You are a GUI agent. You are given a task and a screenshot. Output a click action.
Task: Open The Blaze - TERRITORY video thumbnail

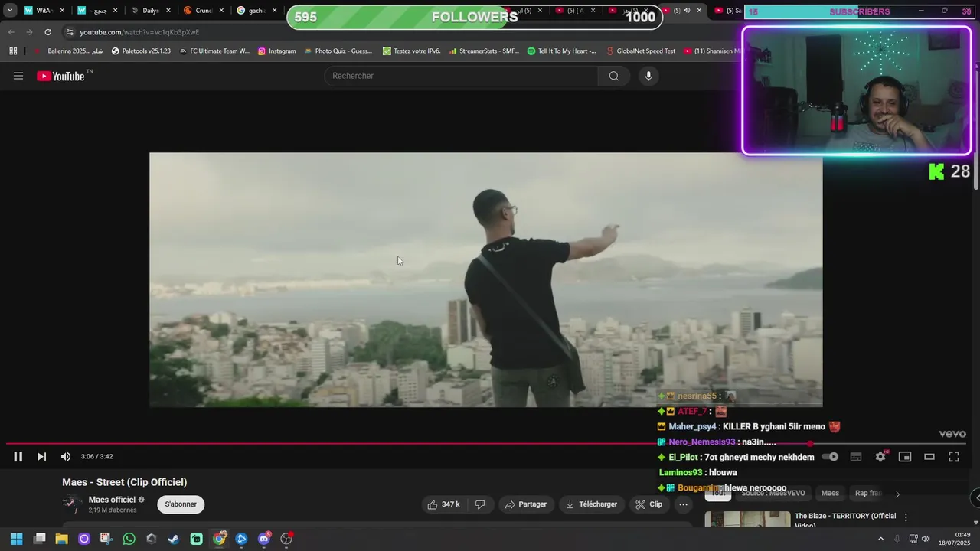(747, 519)
